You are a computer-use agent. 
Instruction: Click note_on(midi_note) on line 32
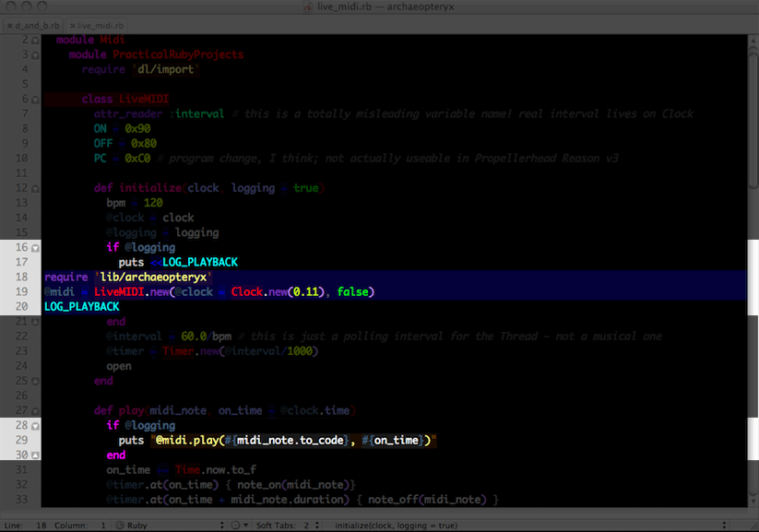click(x=296, y=485)
